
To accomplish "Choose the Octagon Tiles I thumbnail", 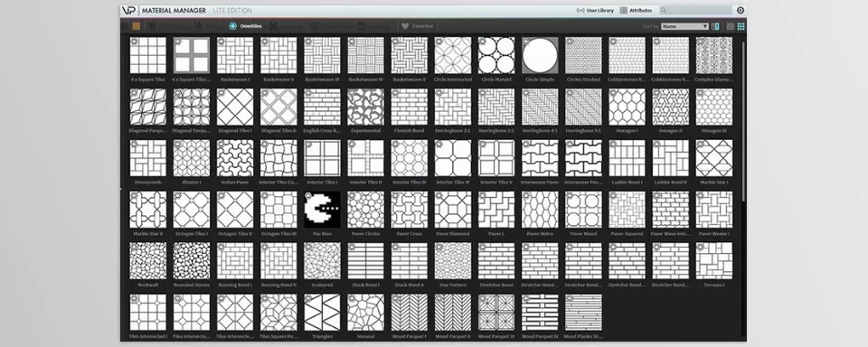I will click(x=192, y=210).
